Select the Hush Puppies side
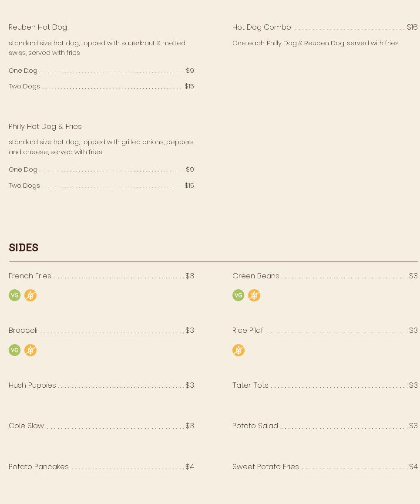 click(101, 385)
